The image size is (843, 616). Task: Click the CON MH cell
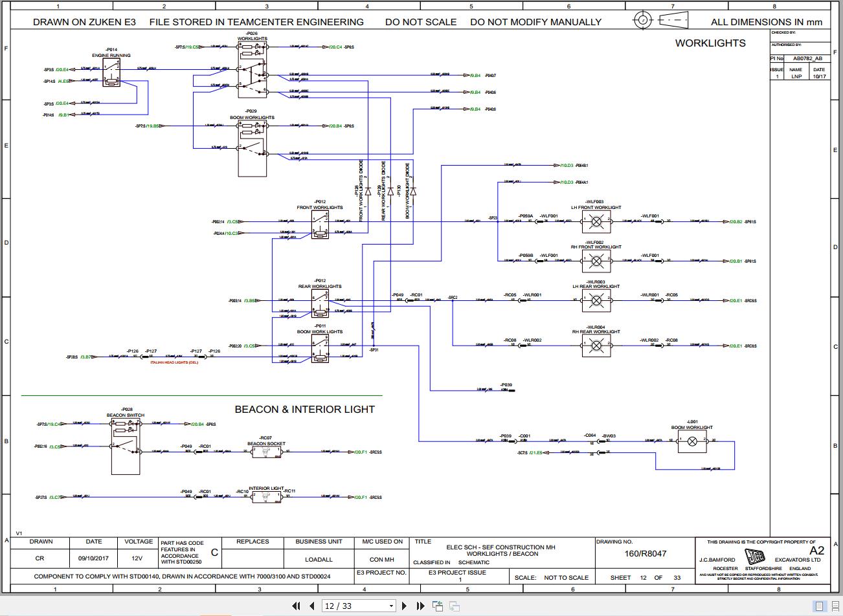(x=382, y=559)
